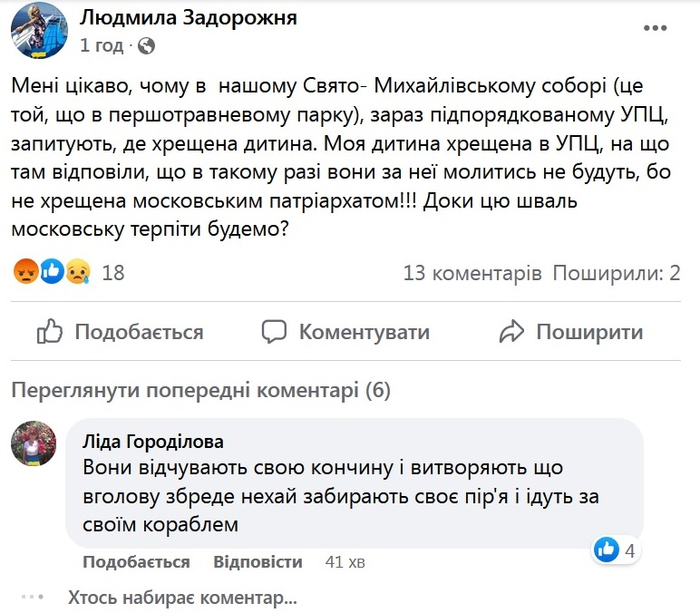Open the 13 коментарів link
This screenshot has width=700, height=613.
472,273
